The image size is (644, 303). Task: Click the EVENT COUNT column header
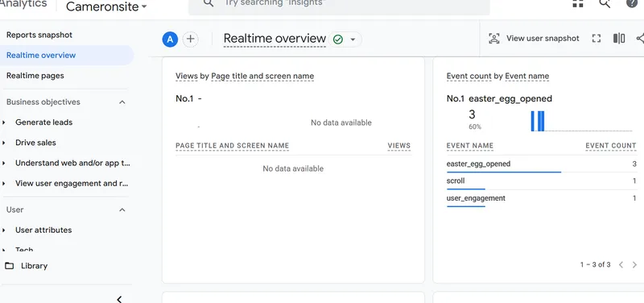(611, 146)
